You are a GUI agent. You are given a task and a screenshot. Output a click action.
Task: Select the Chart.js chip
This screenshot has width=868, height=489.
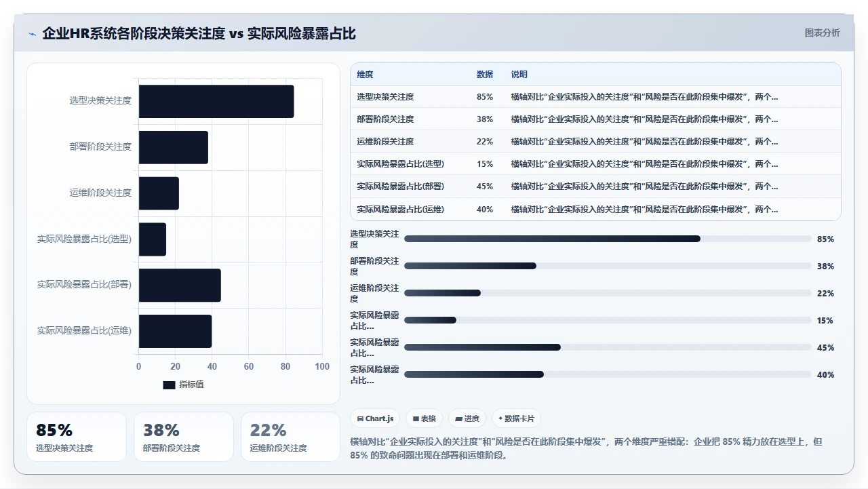(375, 418)
